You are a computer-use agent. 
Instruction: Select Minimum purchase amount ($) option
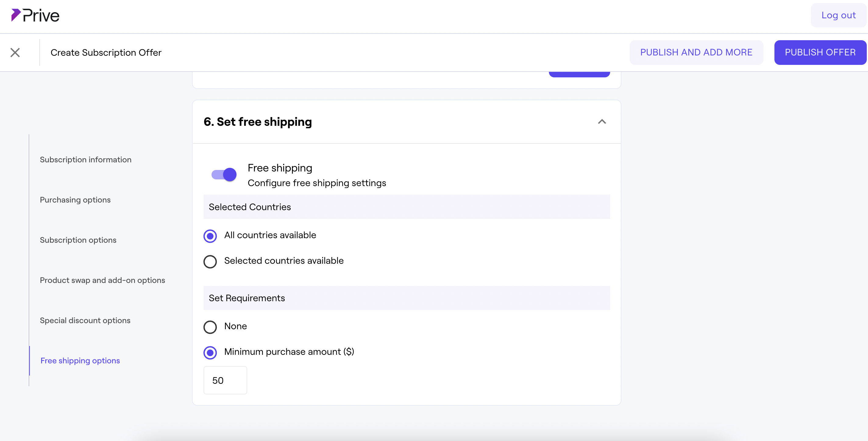tap(210, 352)
